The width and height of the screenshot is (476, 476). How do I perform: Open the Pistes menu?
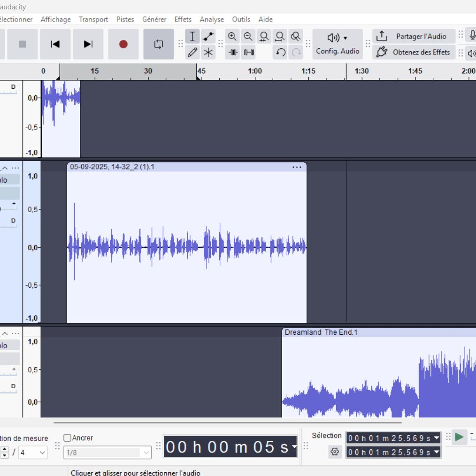tap(125, 20)
